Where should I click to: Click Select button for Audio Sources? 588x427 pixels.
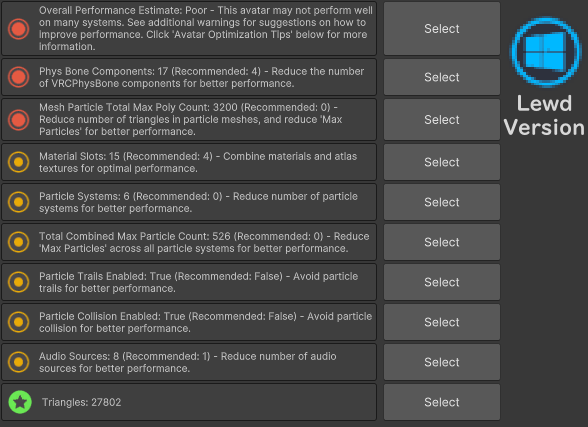tap(442, 362)
